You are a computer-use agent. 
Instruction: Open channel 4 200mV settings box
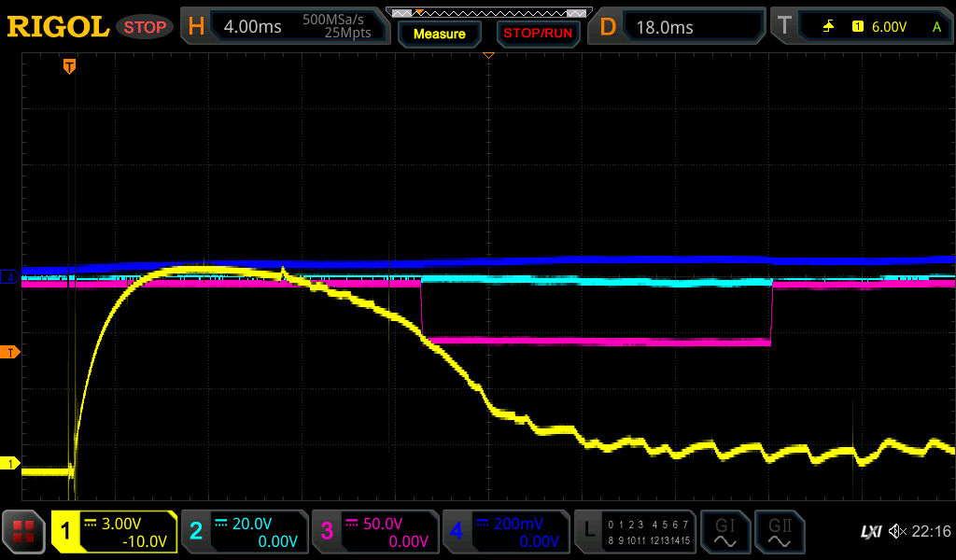(505, 532)
